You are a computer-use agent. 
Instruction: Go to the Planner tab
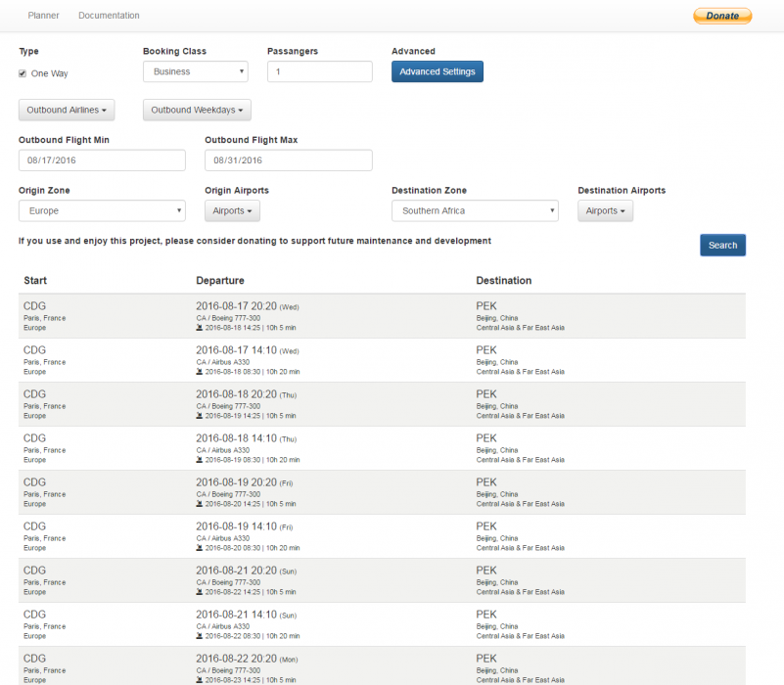(x=44, y=16)
